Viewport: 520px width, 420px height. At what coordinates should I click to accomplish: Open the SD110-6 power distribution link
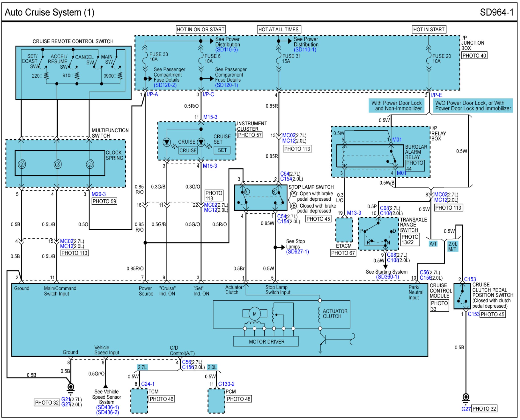(x=227, y=50)
